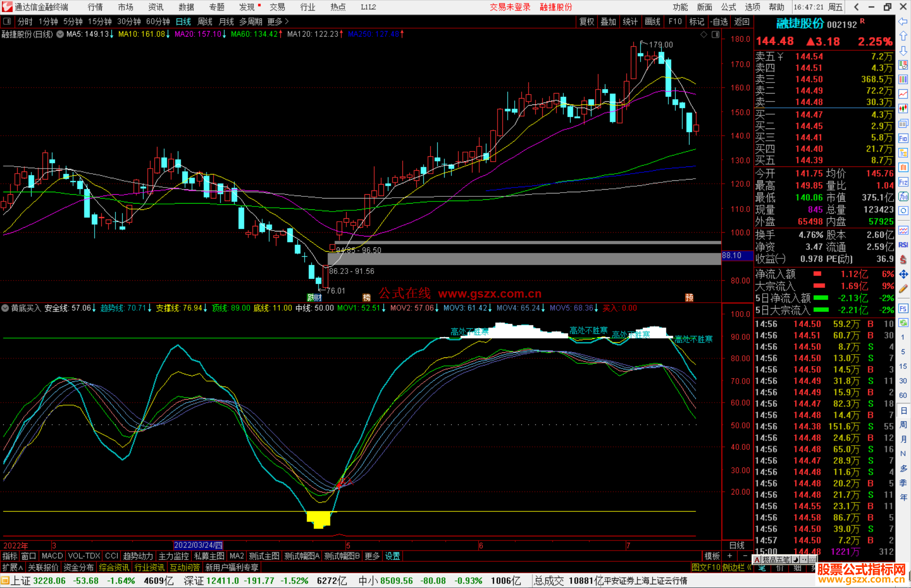911x588 pixels.
Task: Click the diamond icon at chart top right
Action: click(703, 35)
